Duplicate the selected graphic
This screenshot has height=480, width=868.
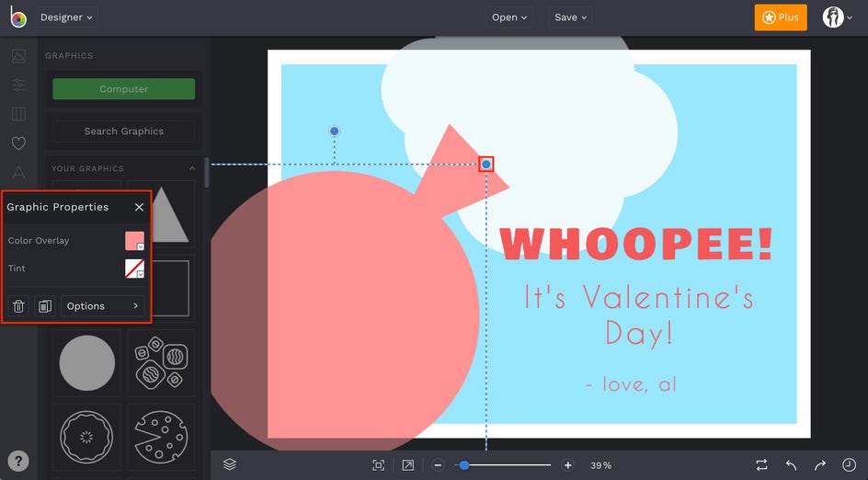[45, 306]
